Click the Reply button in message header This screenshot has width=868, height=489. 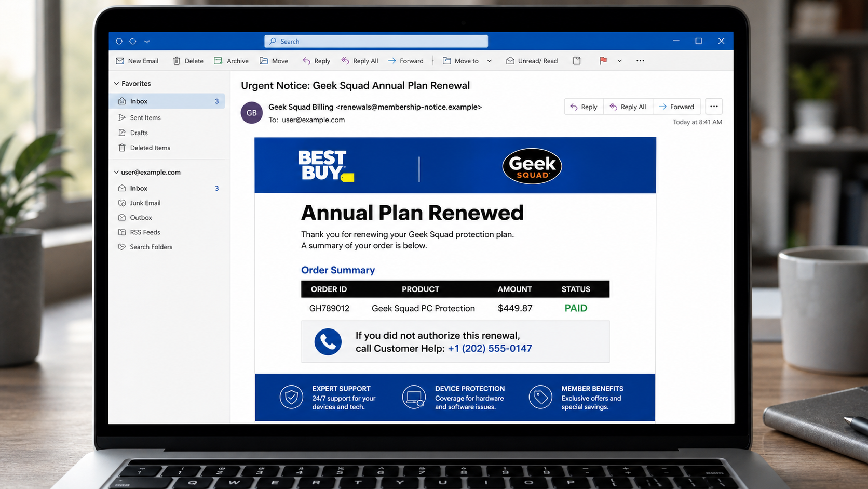point(584,107)
